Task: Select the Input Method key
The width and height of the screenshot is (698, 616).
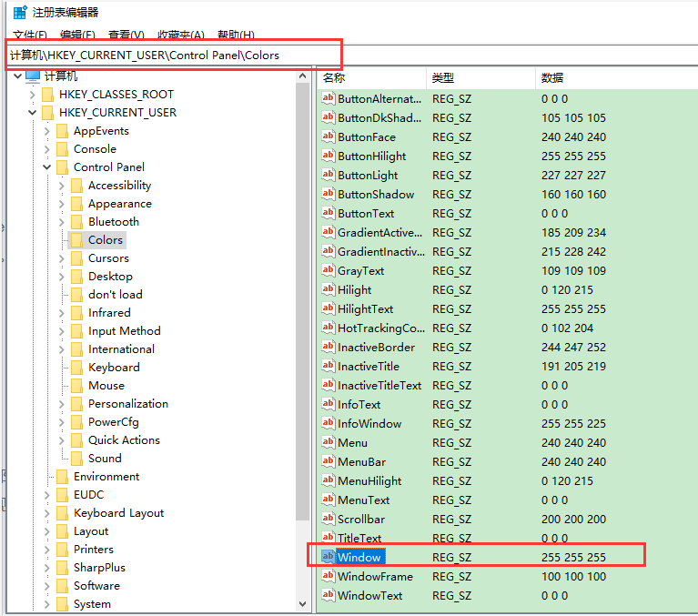Action: [x=124, y=331]
